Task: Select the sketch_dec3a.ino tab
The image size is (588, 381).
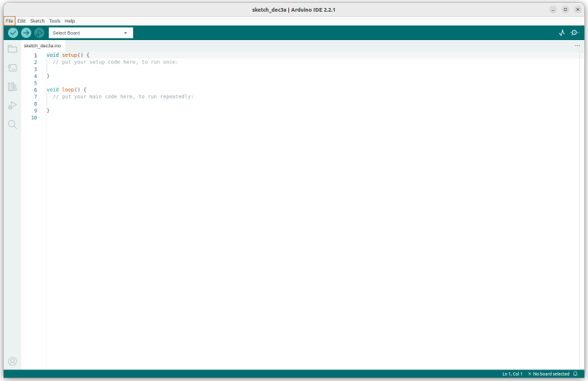Action: pos(43,45)
